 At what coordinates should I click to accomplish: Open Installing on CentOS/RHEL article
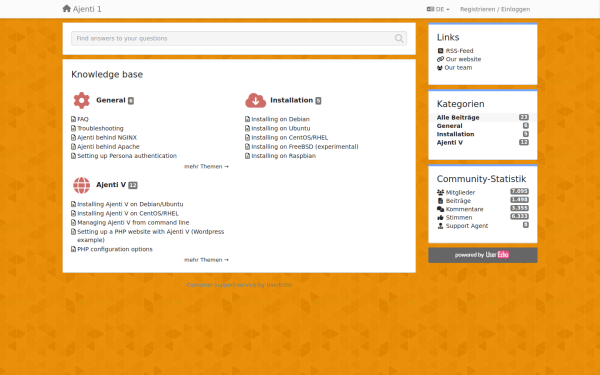coord(290,137)
